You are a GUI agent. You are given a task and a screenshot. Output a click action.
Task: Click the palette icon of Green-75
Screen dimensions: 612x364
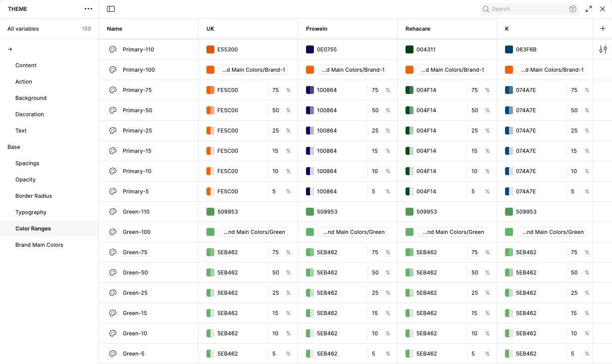[113, 252]
